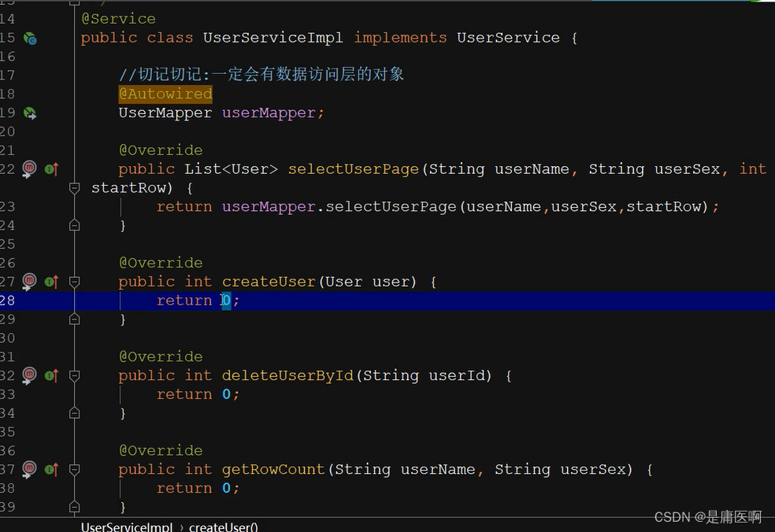Click the @Autowired annotation
The height and width of the screenshot is (532, 775).
(x=165, y=94)
